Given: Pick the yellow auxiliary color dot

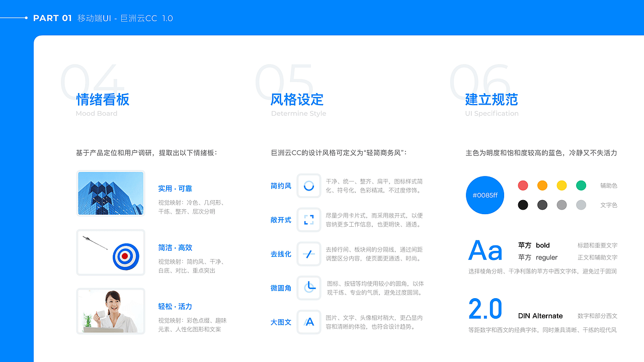Looking at the screenshot, I should [x=562, y=186].
